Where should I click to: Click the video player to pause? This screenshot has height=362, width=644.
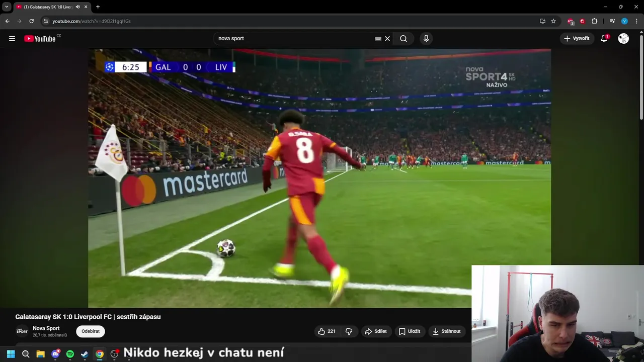[319, 178]
